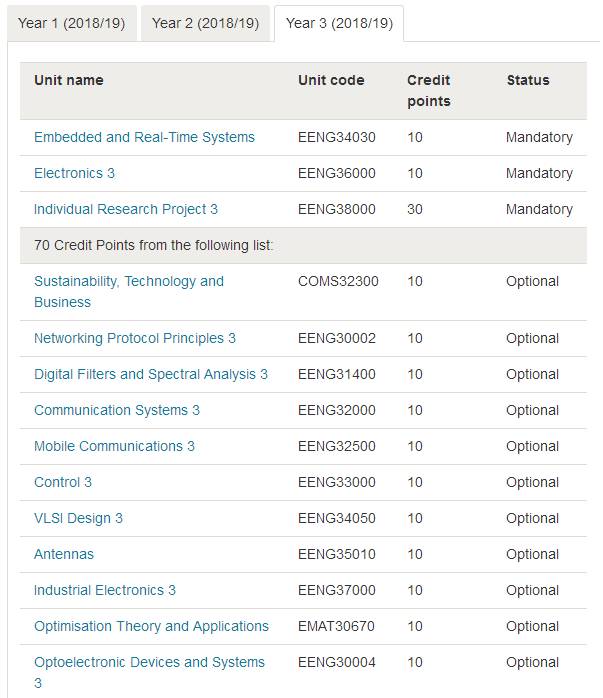This screenshot has height=698, width=603.
Task: Go to Communication Systems 3 unit
Action: click(x=117, y=410)
